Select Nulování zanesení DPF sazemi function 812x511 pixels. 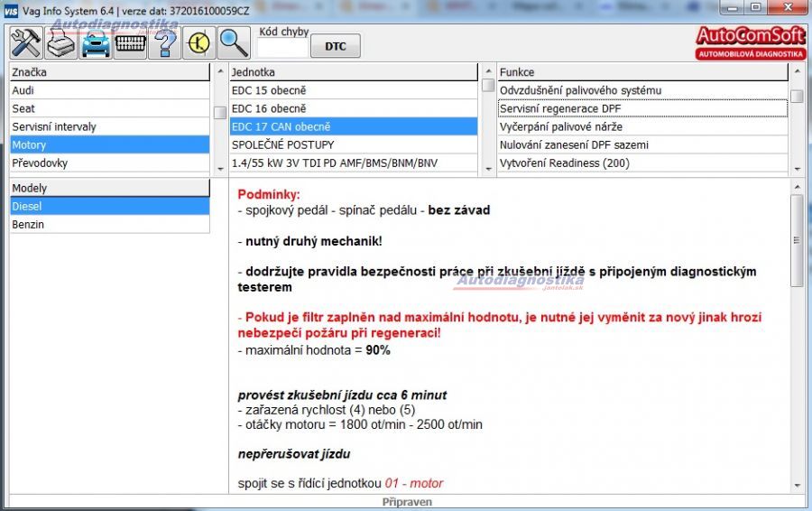(642, 144)
